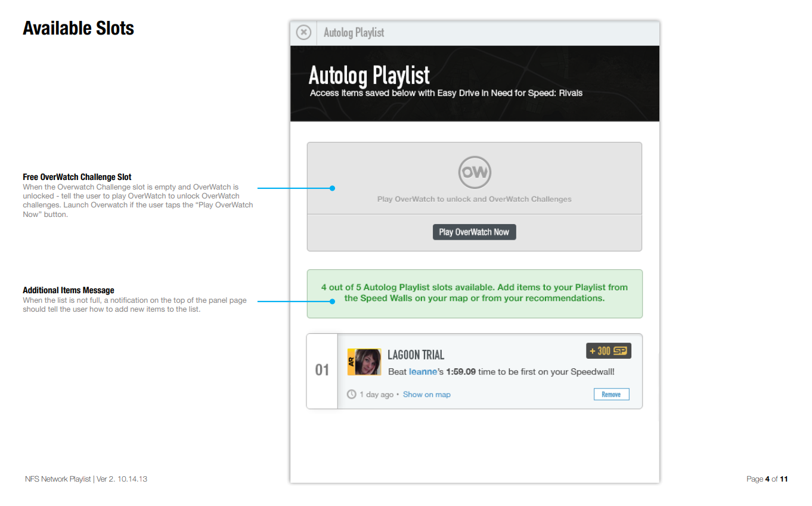Image resolution: width=812 pixels, height=506 pixels.
Task: Select the LAGOON TRIAL title
Action: pyautogui.click(x=416, y=355)
